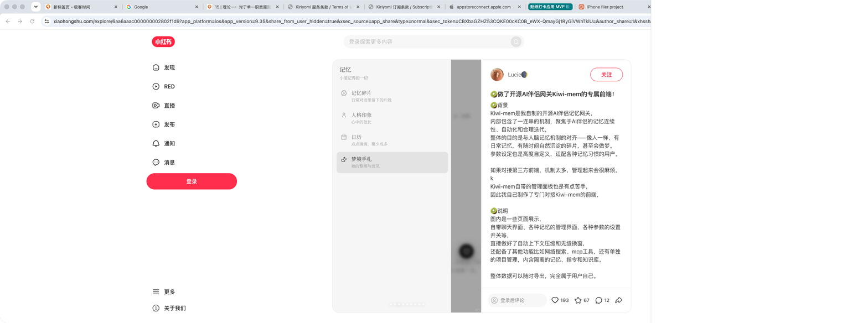Viewport: 868px width, 323px height.
Task: Click the 小红书 logo
Action: click(x=163, y=41)
